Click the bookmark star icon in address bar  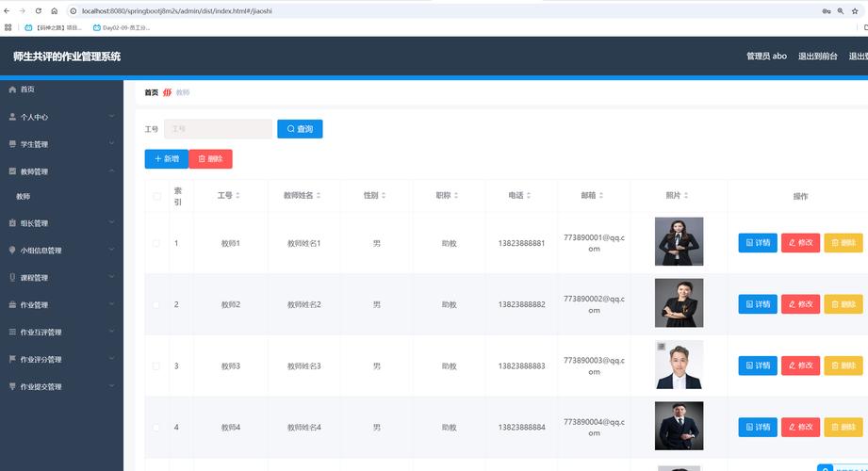click(x=856, y=10)
